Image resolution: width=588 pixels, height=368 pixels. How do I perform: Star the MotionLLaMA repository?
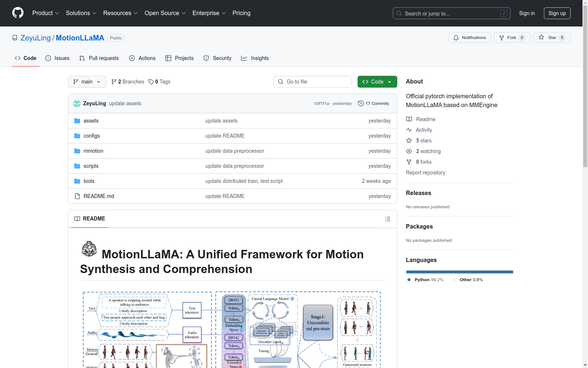click(x=552, y=38)
